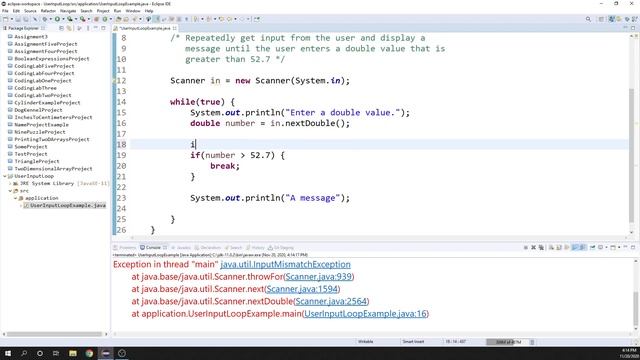
Task: Minimize the Package Explorer view
Action: (96, 28)
